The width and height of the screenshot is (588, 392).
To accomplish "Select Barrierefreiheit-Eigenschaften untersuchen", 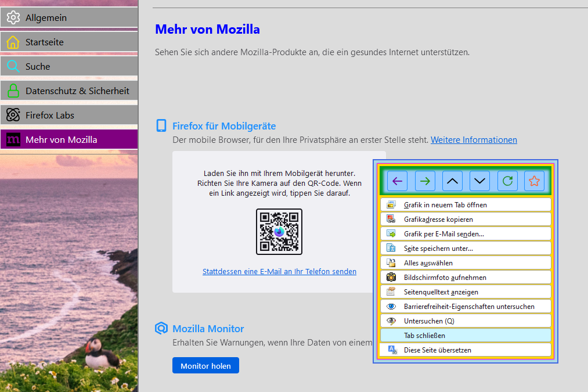I will tap(466, 306).
